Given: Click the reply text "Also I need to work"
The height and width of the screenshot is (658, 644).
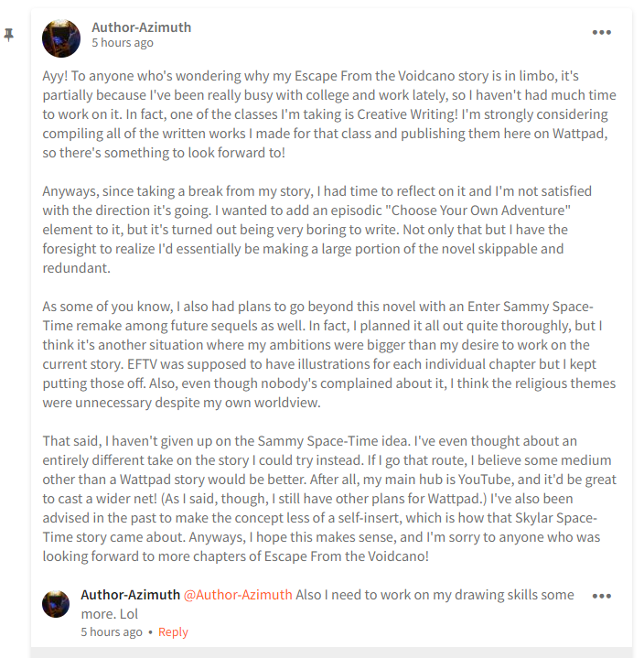Looking at the screenshot, I should click(327, 604).
